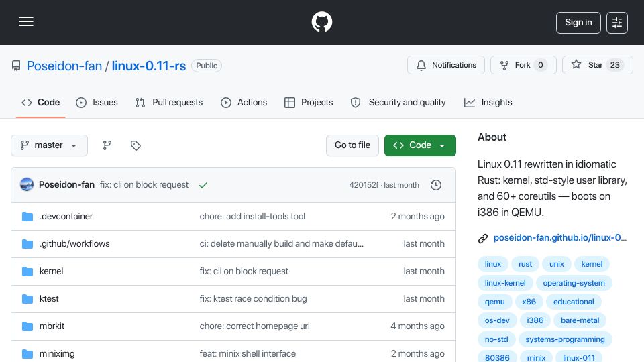644x362 pixels.
Task: Open the poseidon-fan.github.io homepage link
Action: (x=559, y=237)
